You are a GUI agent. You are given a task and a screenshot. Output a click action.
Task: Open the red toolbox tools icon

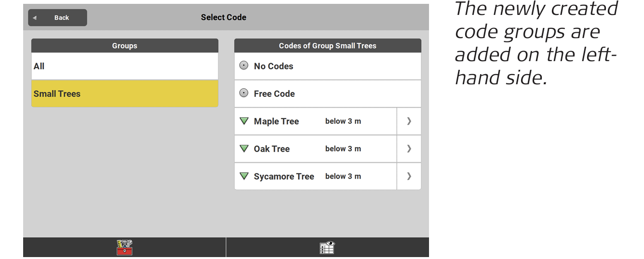(x=124, y=247)
